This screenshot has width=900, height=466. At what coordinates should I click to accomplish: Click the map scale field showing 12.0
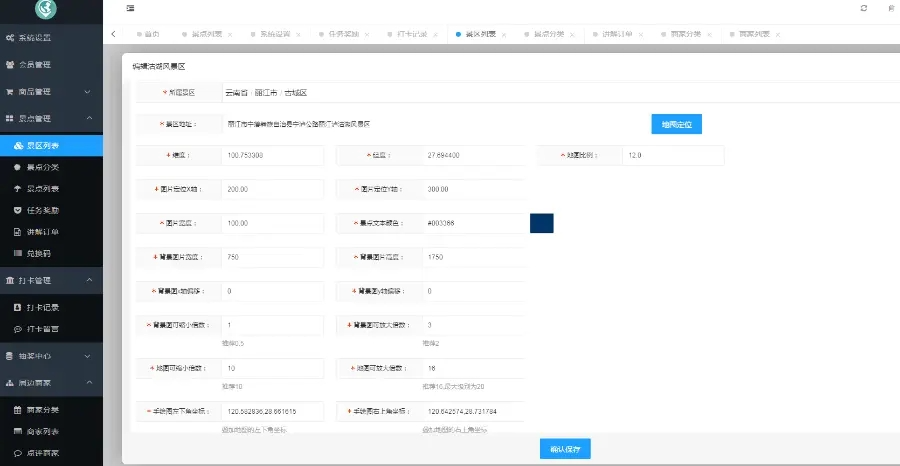[x=673, y=156]
